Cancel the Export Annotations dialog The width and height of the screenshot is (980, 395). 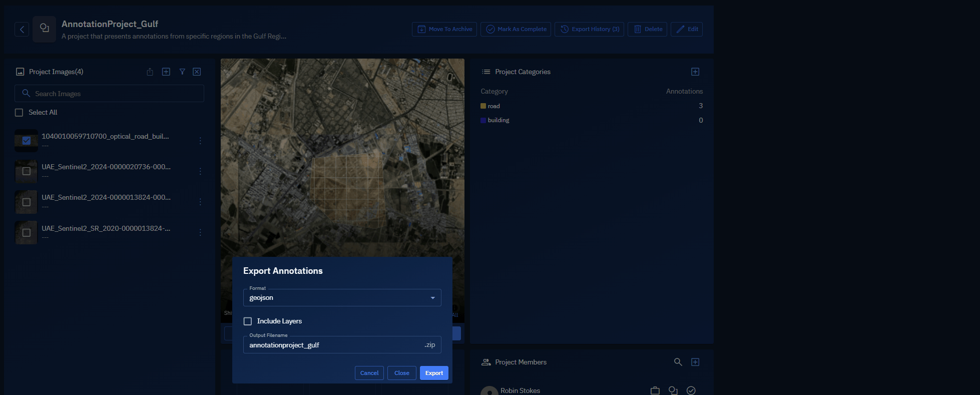click(x=369, y=373)
